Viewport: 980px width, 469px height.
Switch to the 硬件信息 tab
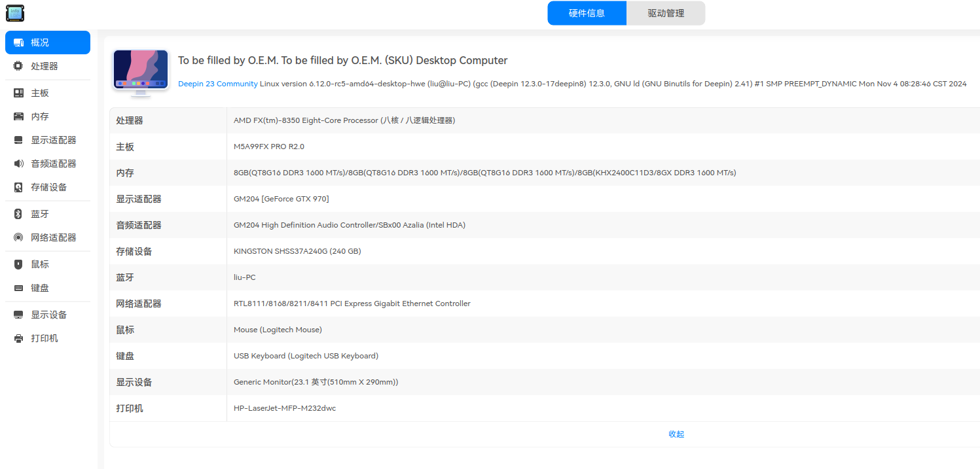[587, 13]
